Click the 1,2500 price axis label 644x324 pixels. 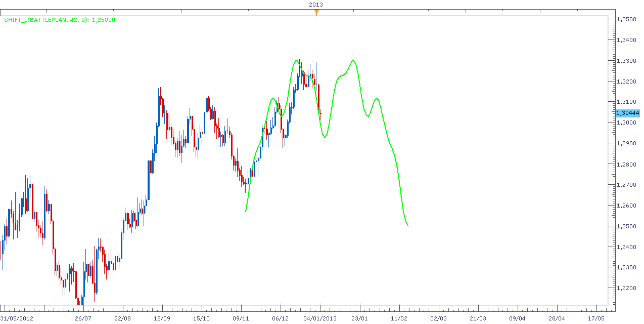627,226
